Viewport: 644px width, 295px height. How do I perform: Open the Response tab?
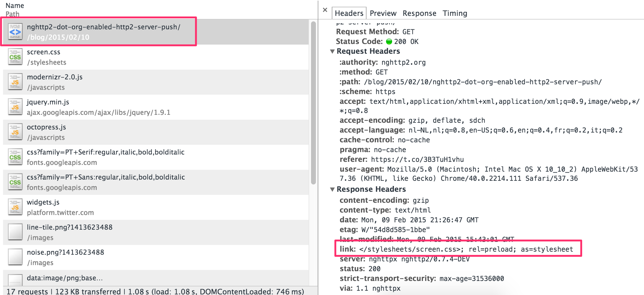coord(419,13)
